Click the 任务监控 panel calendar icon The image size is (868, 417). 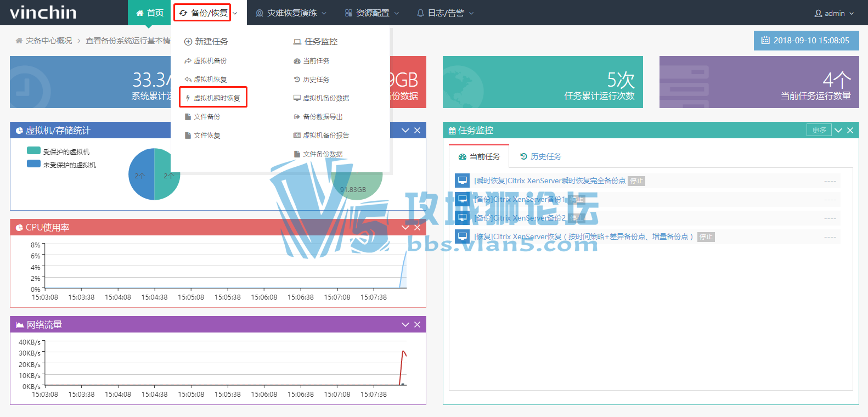[452, 131]
